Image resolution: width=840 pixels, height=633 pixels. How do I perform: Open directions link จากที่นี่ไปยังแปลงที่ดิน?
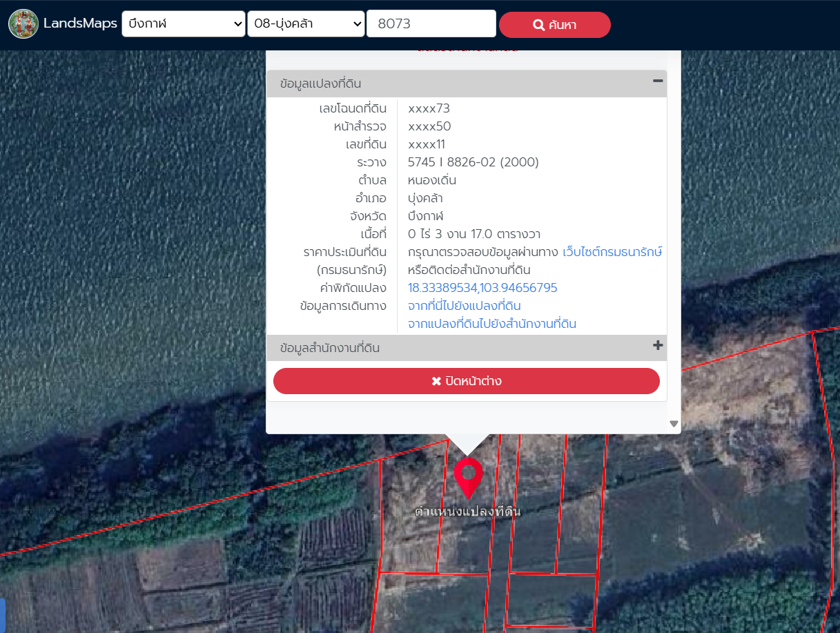(464, 306)
